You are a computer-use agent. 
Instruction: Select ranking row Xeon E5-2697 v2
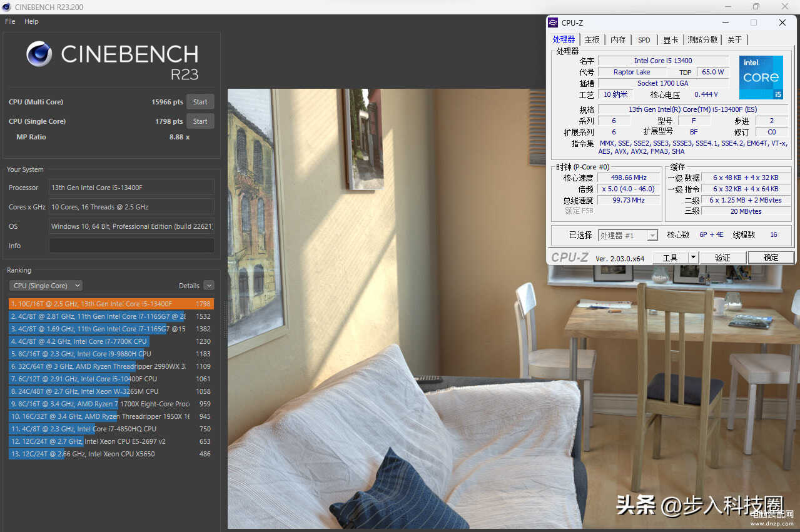point(111,441)
